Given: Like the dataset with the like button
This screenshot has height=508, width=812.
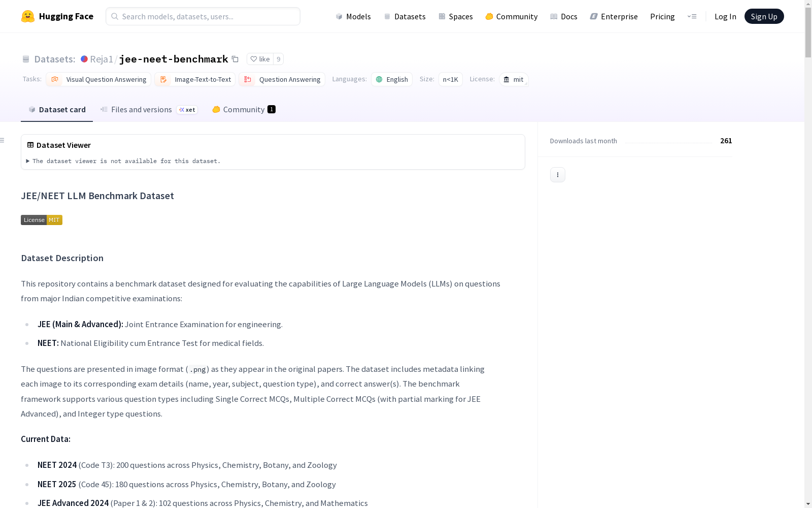Looking at the screenshot, I should click(260, 59).
